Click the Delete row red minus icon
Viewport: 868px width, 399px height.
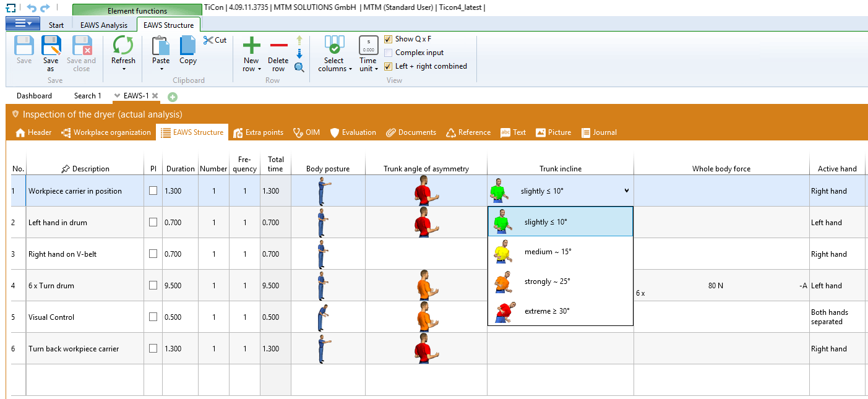(x=278, y=46)
